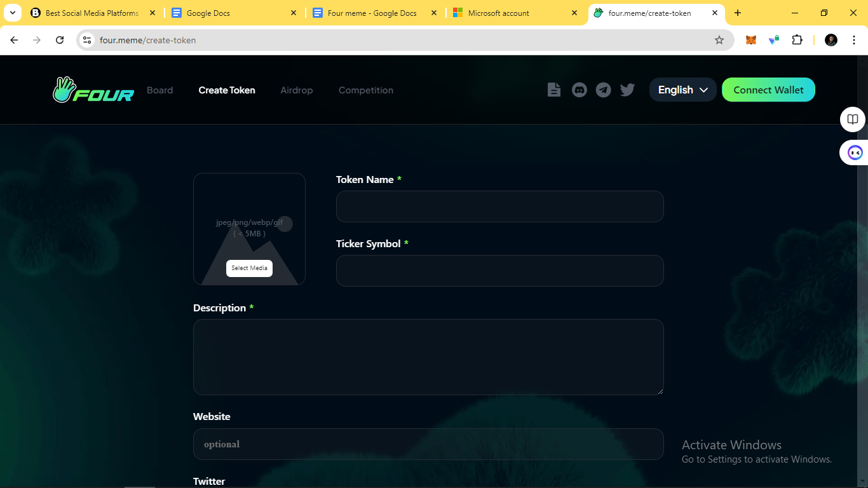Open the Airdrop nav item
The image size is (868, 488).
pos(297,90)
